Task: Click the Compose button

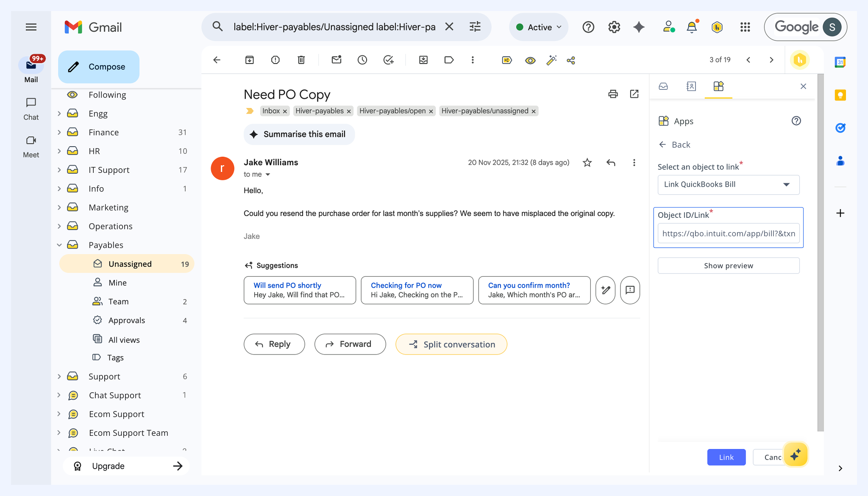Action: (x=99, y=67)
